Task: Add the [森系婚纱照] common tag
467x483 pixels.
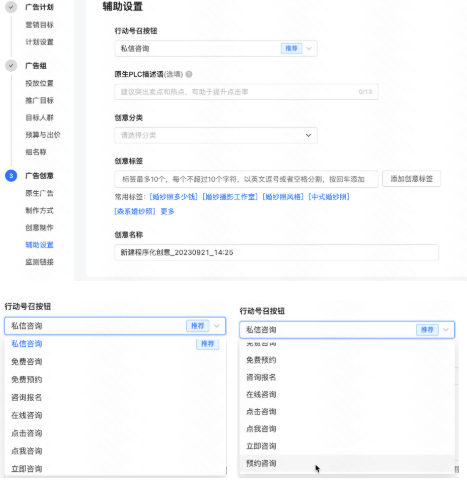Action: point(135,211)
